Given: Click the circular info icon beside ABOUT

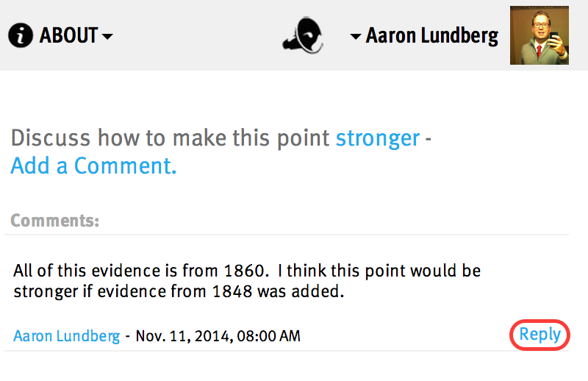Looking at the screenshot, I should (x=21, y=35).
